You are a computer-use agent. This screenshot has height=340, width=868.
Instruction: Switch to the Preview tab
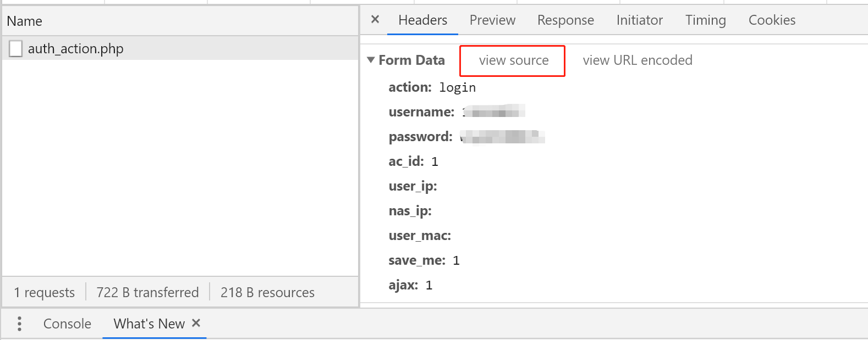[x=492, y=20]
